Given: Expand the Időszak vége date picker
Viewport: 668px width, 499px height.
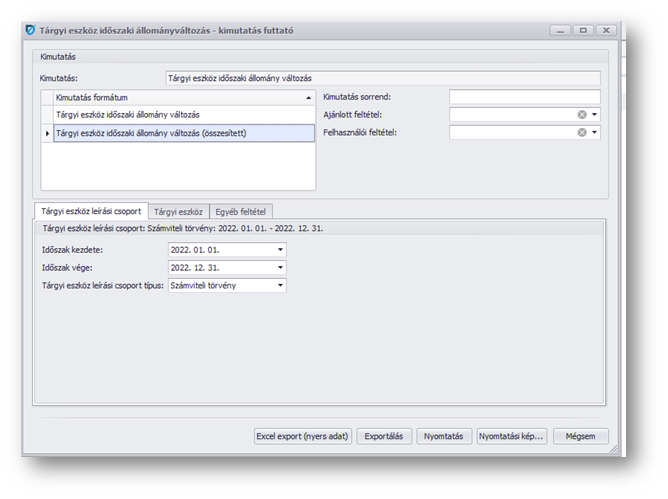Looking at the screenshot, I should point(280,268).
